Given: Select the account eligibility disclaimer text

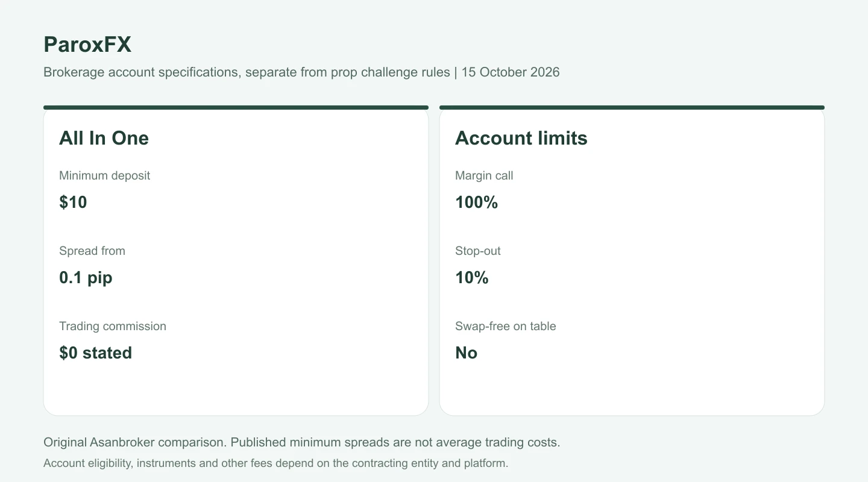Looking at the screenshot, I should [x=276, y=464].
